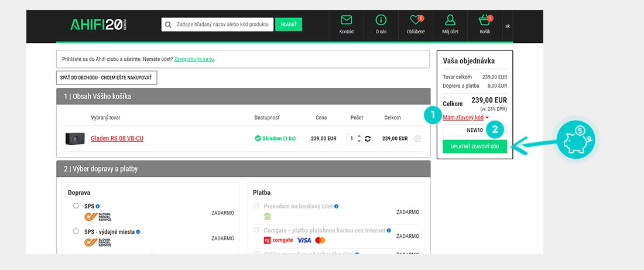Click the search magnifier icon
This screenshot has width=644, height=270.
(168, 25)
